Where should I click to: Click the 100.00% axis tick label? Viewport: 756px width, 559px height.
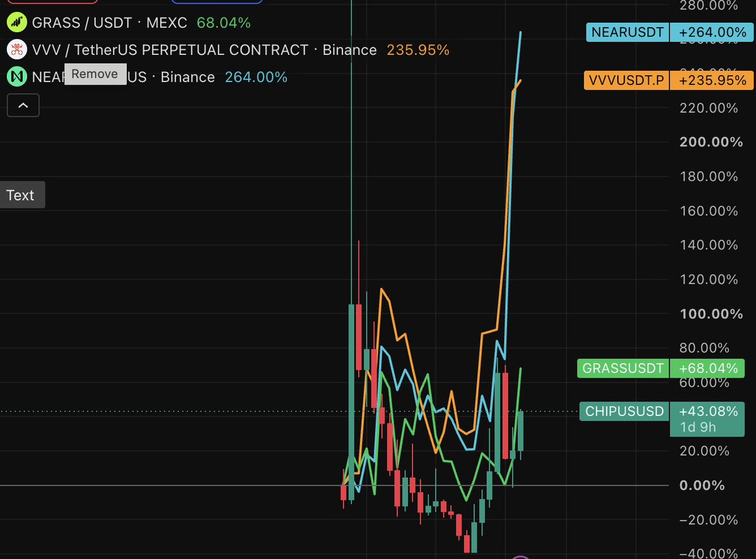click(711, 314)
